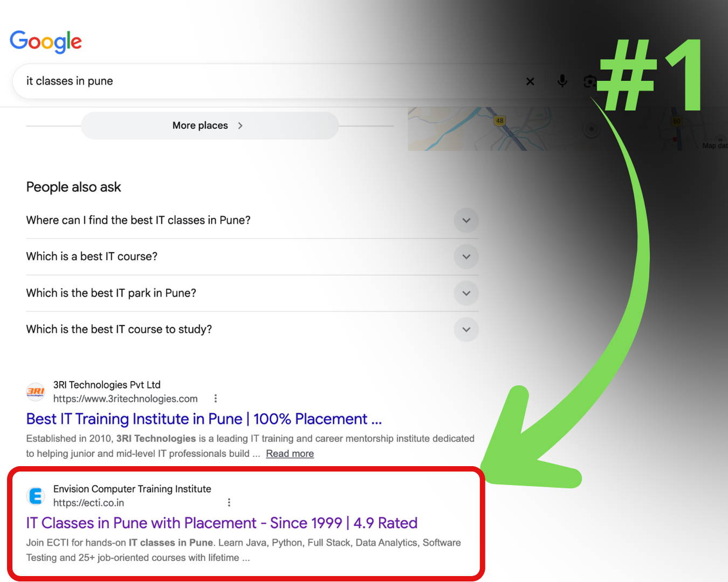The height and width of the screenshot is (582, 728).
Task: Open 'IT Classes in Pune with Placement' result link
Action: pos(222,523)
